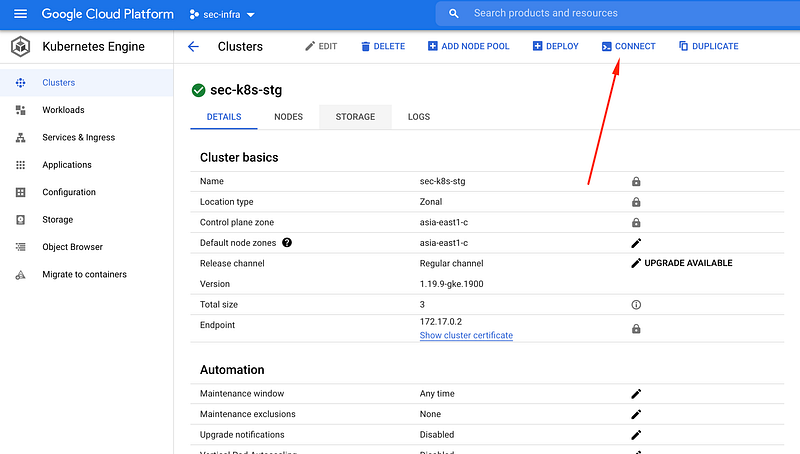Image resolution: width=800 pixels, height=454 pixels.
Task: Open Workloads in the sidebar
Action: (x=87, y=110)
